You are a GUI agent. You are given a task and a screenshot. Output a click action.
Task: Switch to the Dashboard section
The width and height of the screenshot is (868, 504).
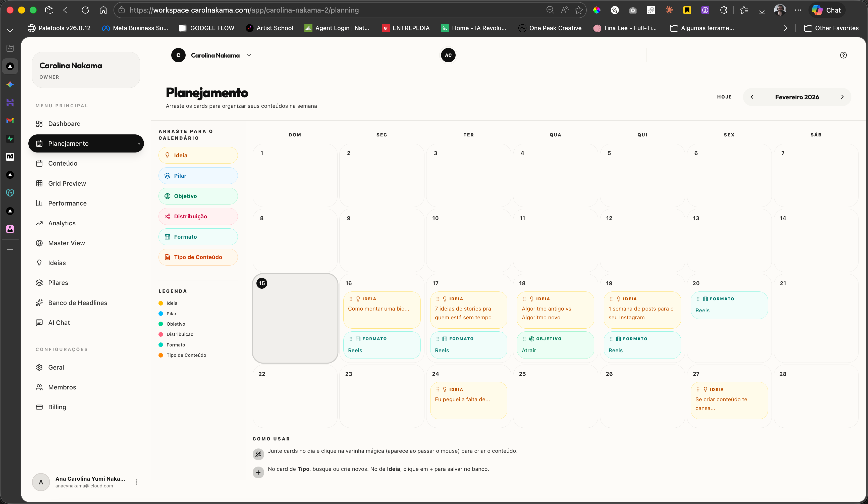click(40, 123)
